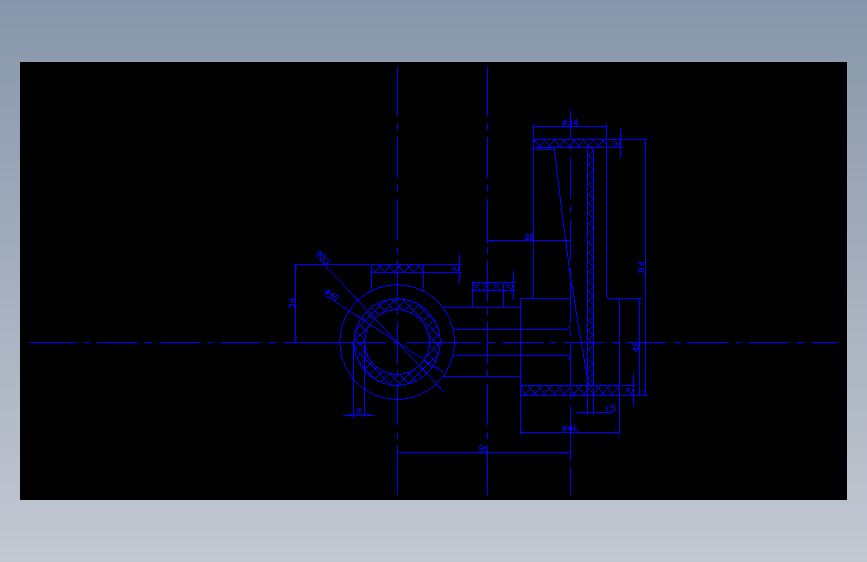Select the 8 wall thickness dimension
867x562 pixels.
359,411
